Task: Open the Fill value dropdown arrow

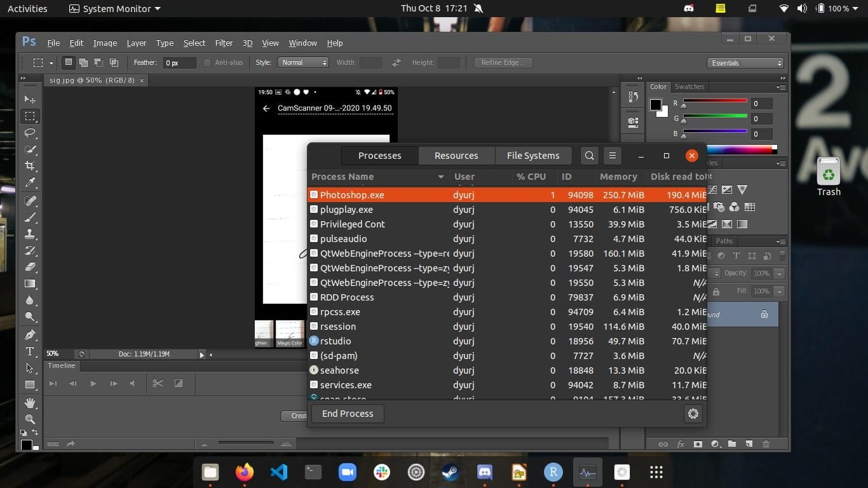Action: 779,291
